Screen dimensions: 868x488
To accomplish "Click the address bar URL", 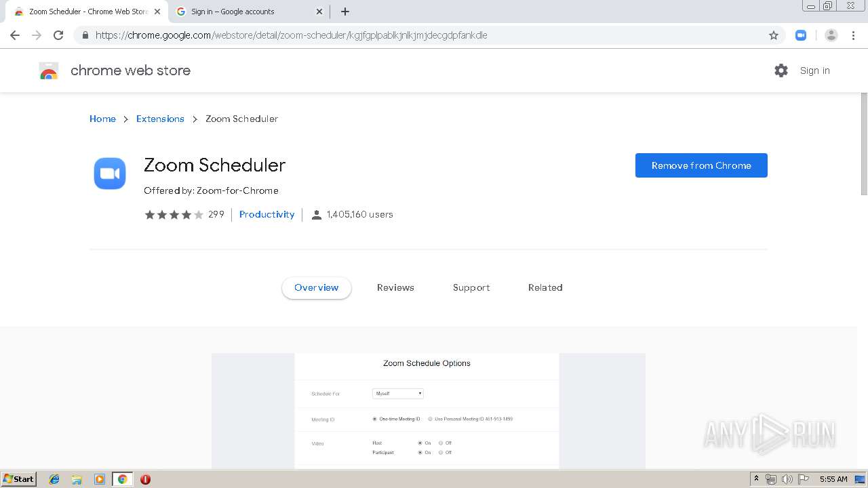I will click(x=292, y=35).
